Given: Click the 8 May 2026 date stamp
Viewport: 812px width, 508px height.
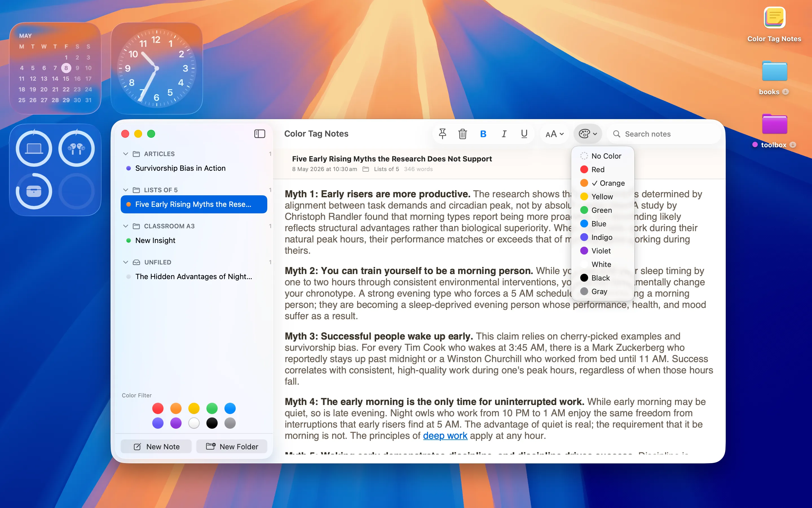Looking at the screenshot, I should point(325,169).
